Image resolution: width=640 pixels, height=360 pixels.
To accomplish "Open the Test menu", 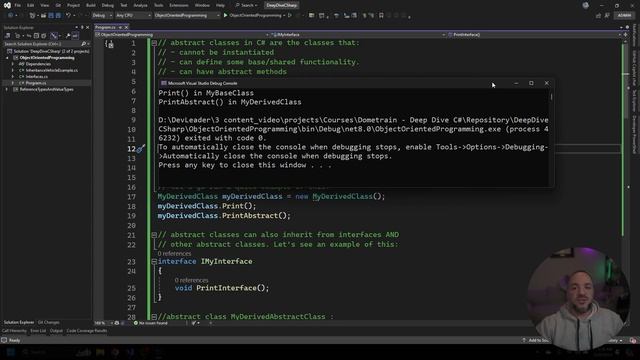I will [124, 5].
